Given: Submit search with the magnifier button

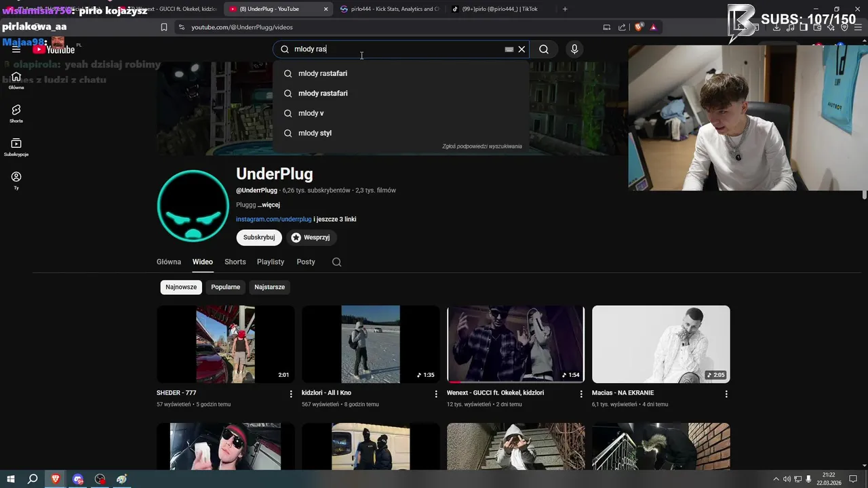Looking at the screenshot, I should tap(544, 49).
